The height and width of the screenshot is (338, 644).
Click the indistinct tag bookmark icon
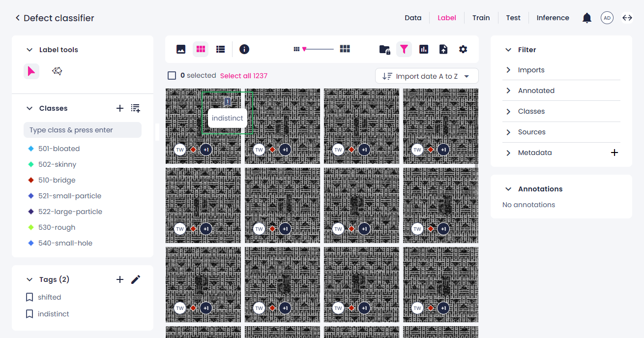[x=29, y=314]
